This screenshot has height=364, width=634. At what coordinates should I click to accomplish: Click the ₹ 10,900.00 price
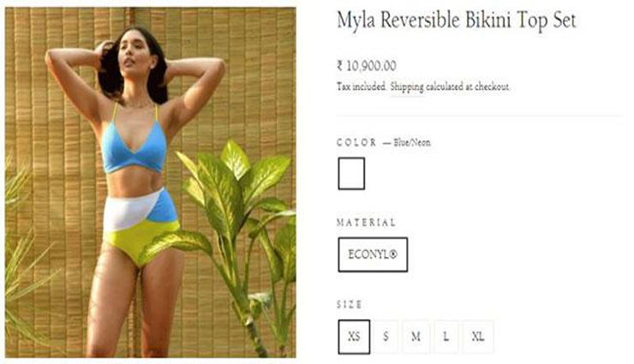click(x=367, y=66)
